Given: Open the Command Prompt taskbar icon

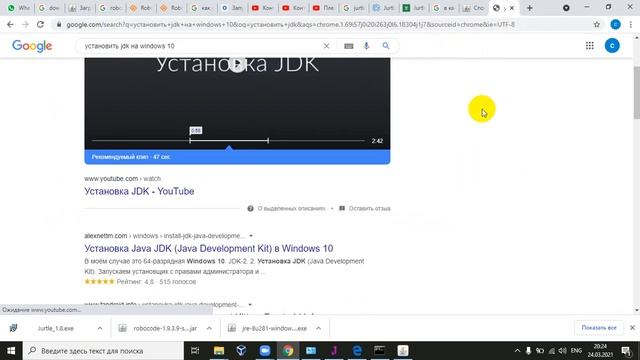Looking at the screenshot, I should click(380, 351).
